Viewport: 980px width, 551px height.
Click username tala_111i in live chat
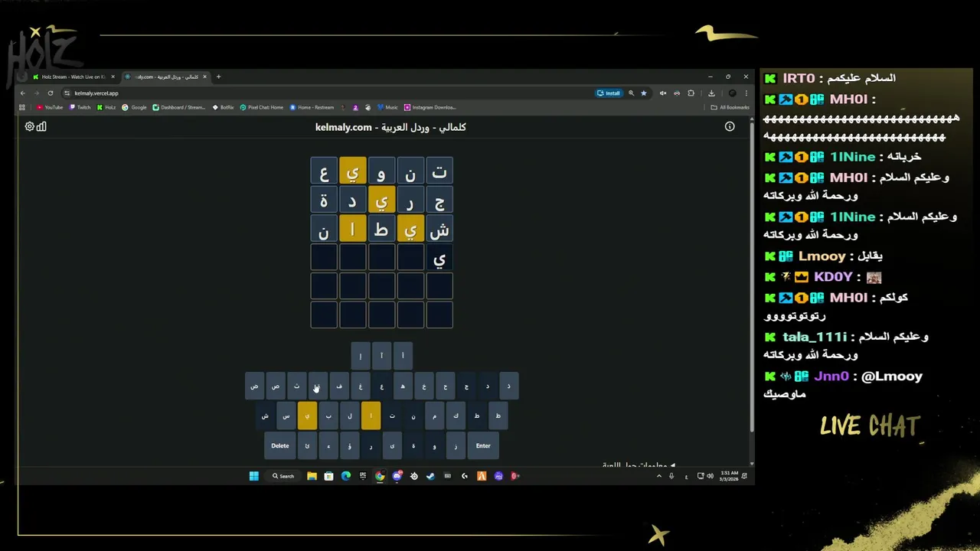815,337
